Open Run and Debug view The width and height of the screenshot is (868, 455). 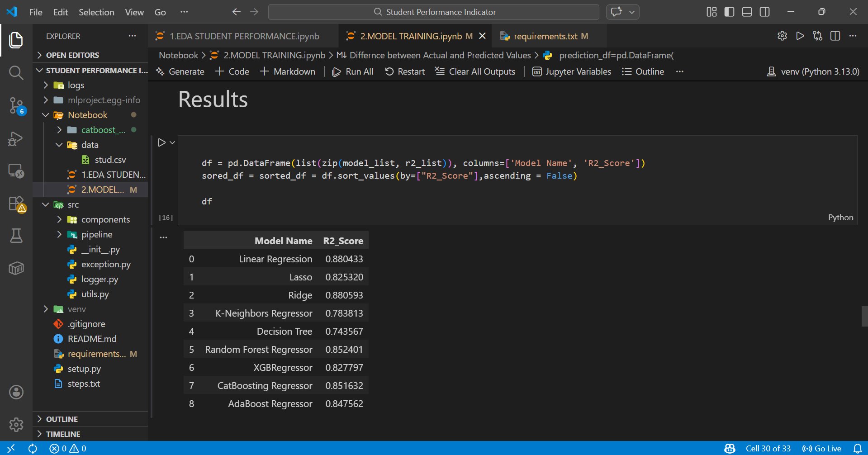tap(16, 138)
